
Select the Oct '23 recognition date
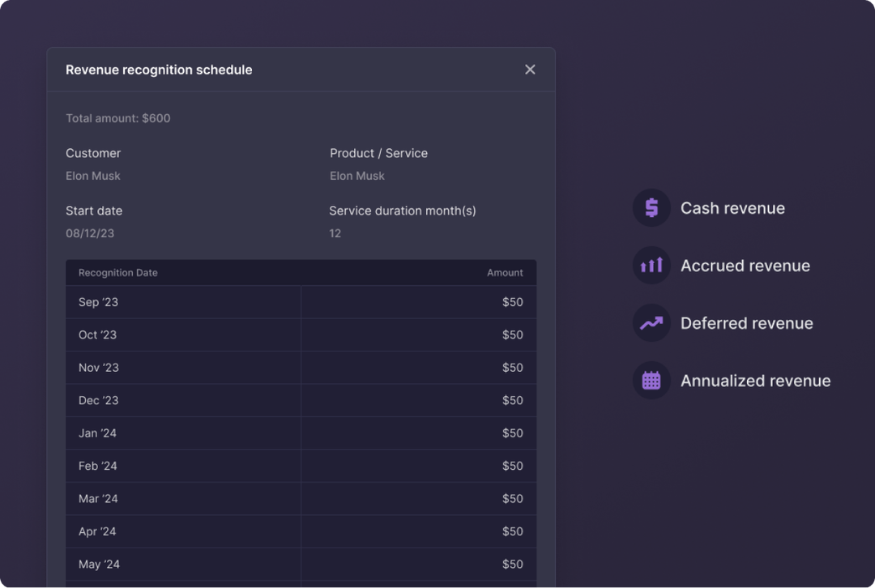pyautogui.click(x=97, y=334)
